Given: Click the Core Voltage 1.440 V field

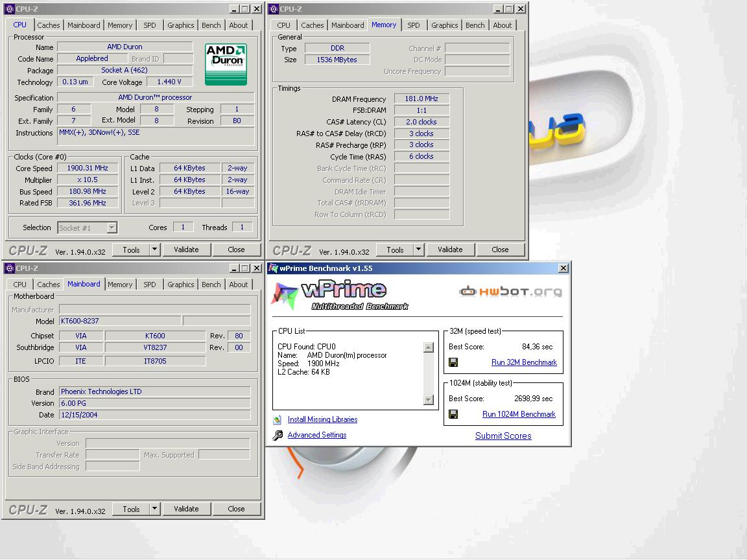Looking at the screenshot, I should pos(169,82).
